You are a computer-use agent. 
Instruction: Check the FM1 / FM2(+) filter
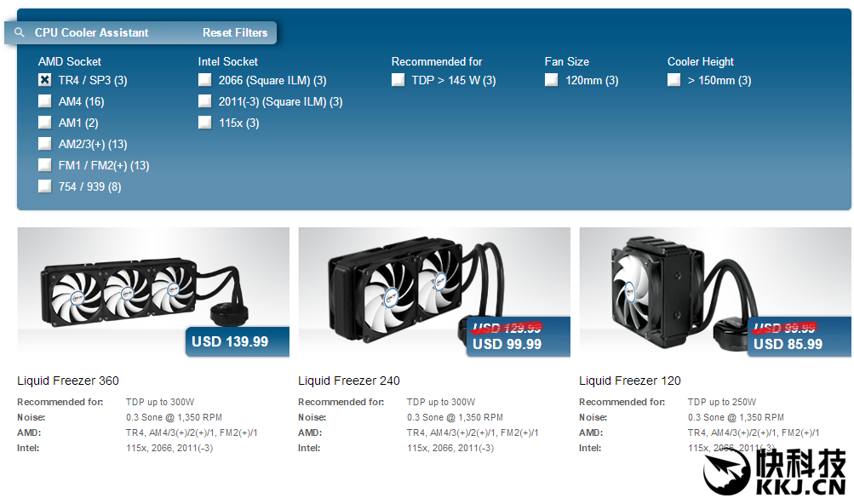44,165
